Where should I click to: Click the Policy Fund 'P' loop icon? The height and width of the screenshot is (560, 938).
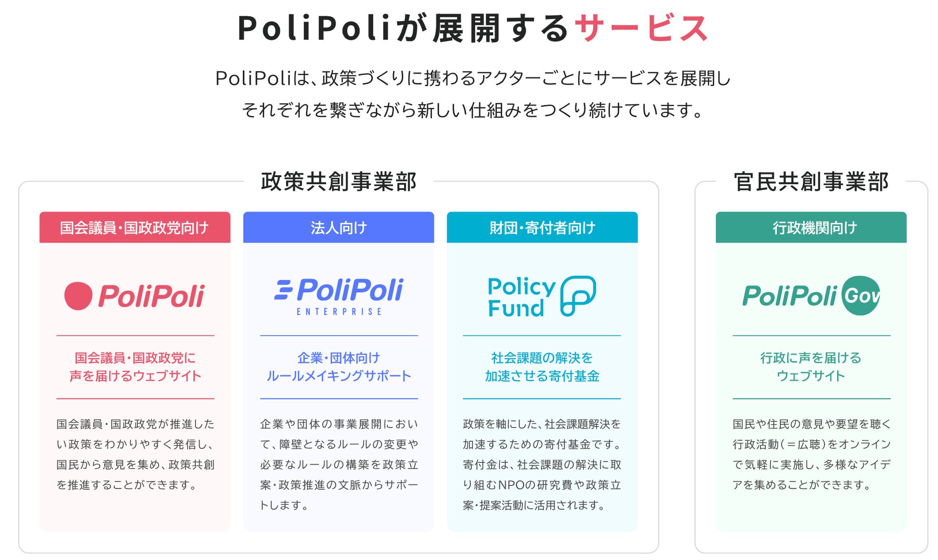[x=578, y=296]
